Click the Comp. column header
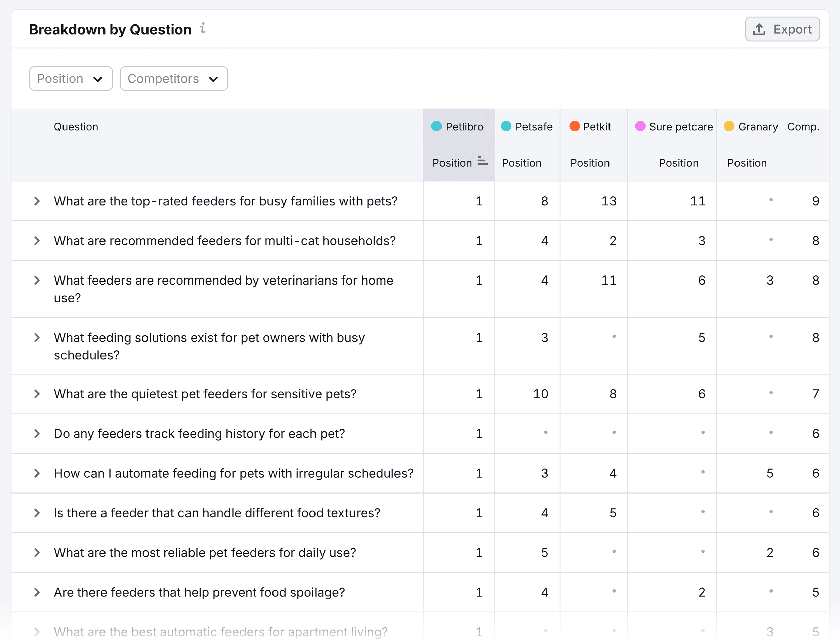The image size is (840, 643). coord(803,127)
